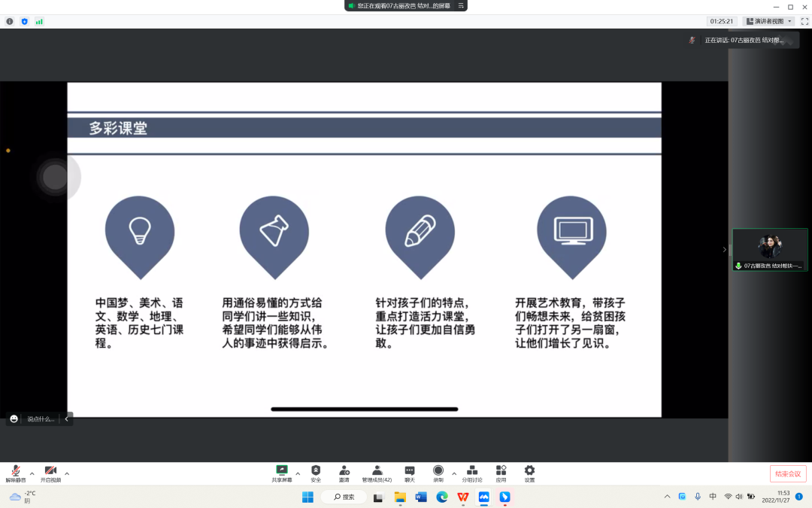The height and width of the screenshot is (508, 812).
Task: Show hidden system tray icons
Action: click(667, 497)
